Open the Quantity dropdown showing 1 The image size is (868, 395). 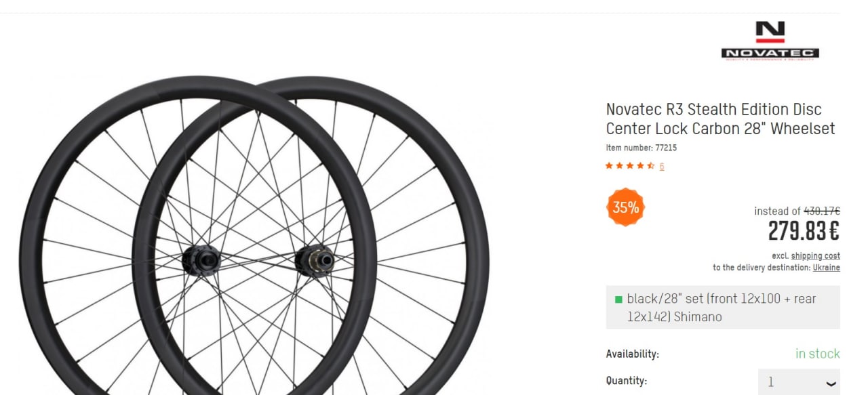pos(798,382)
